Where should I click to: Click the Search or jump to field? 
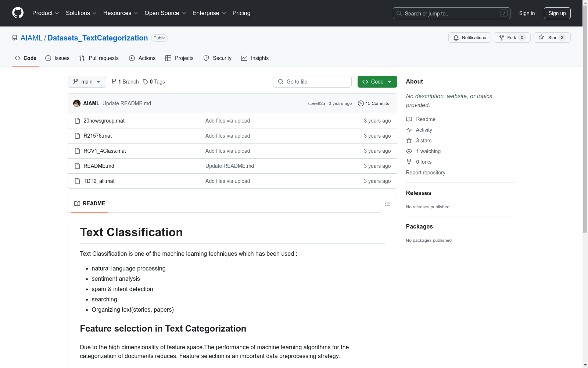452,13
